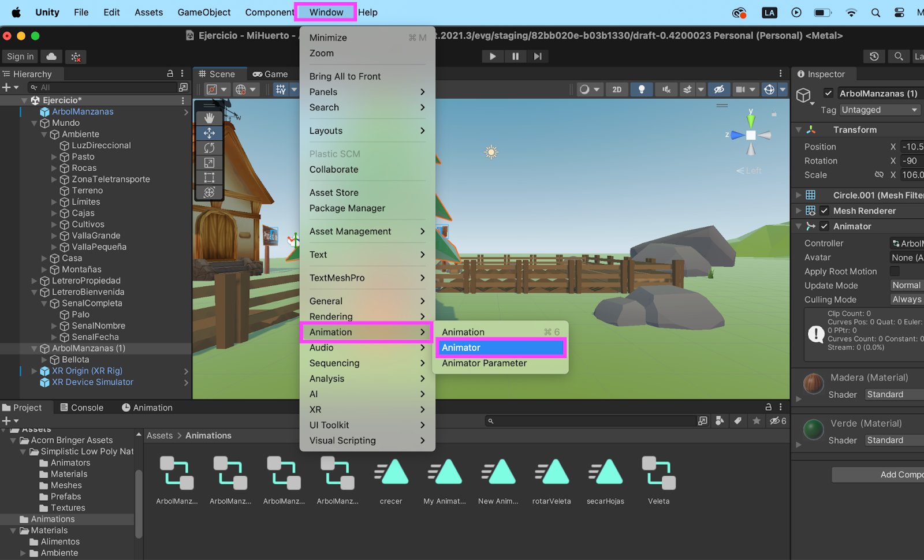Choose Animator Parameter submenu entry
The height and width of the screenshot is (560, 924).
pyautogui.click(x=484, y=363)
